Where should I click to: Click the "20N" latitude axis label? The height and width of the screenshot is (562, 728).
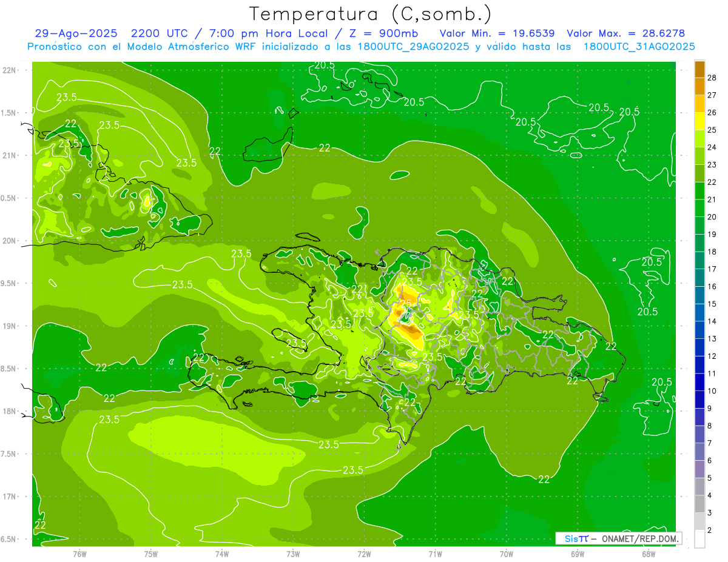click(8, 241)
